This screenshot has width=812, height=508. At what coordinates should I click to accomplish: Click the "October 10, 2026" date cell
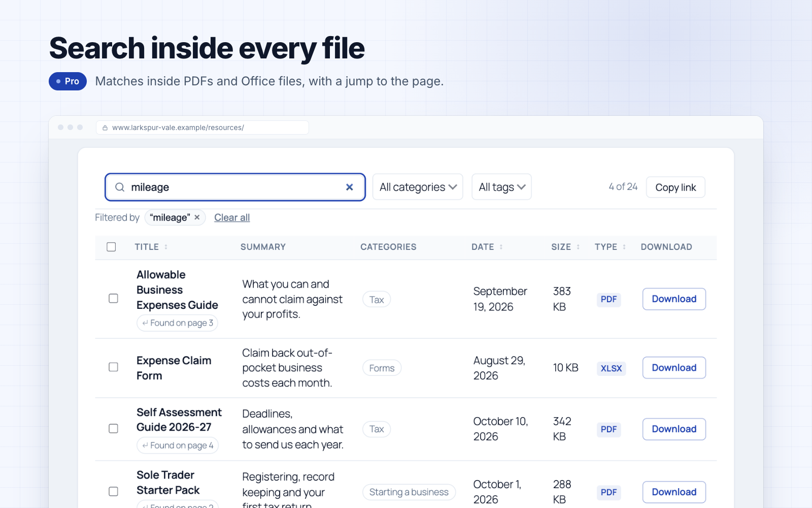pyautogui.click(x=500, y=429)
